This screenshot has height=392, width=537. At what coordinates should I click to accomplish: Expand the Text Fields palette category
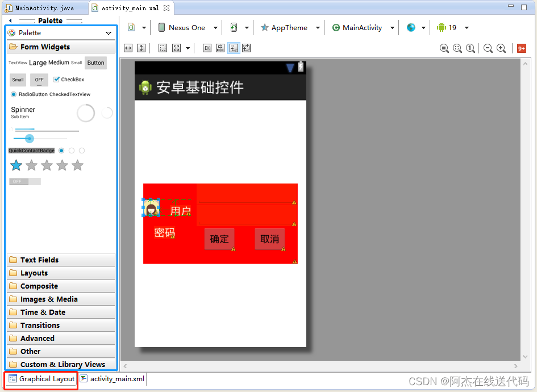[61, 260]
